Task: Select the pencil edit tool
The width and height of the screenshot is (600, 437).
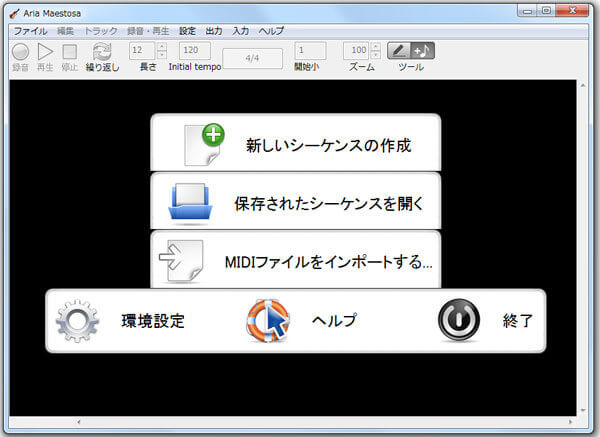Action: 399,50
